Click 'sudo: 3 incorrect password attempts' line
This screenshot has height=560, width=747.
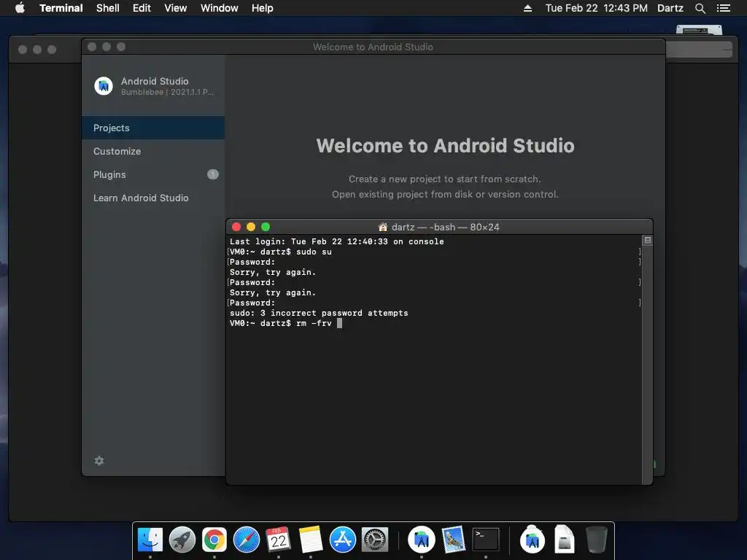click(x=319, y=313)
